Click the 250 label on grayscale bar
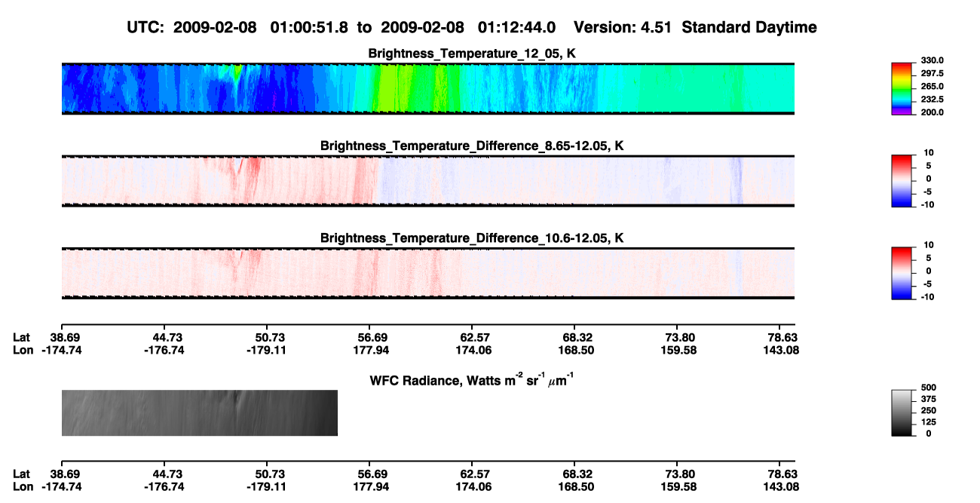 pos(929,409)
